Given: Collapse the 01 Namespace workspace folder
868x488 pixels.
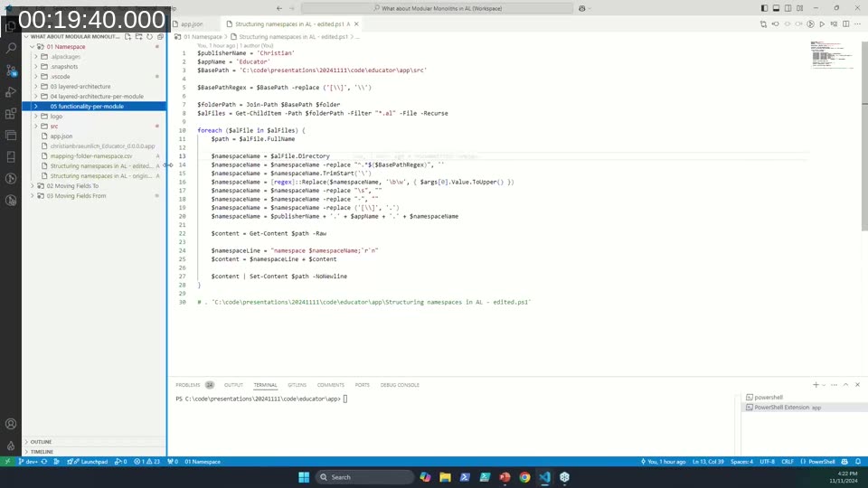Looking at the screenshot, I should click(33, 46).
